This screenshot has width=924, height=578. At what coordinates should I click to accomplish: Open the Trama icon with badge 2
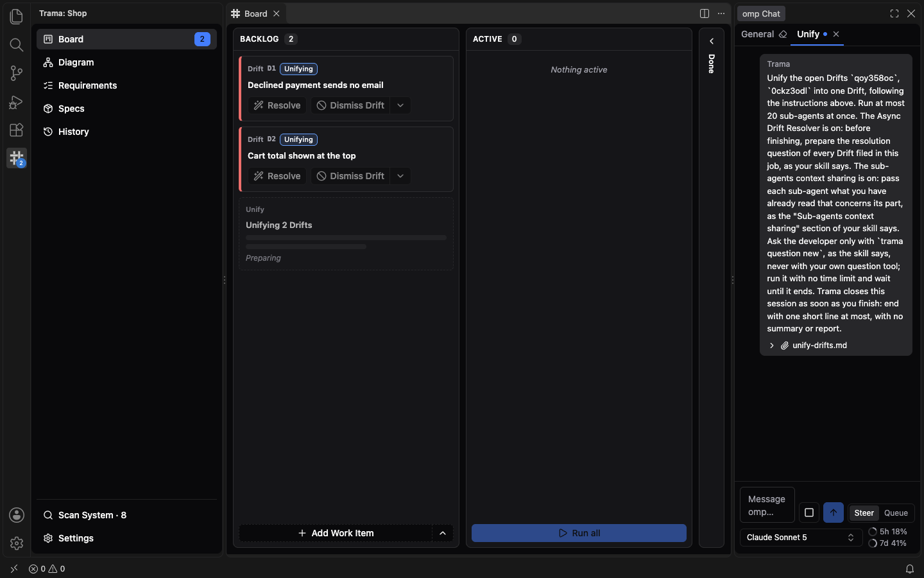[17, 158]
